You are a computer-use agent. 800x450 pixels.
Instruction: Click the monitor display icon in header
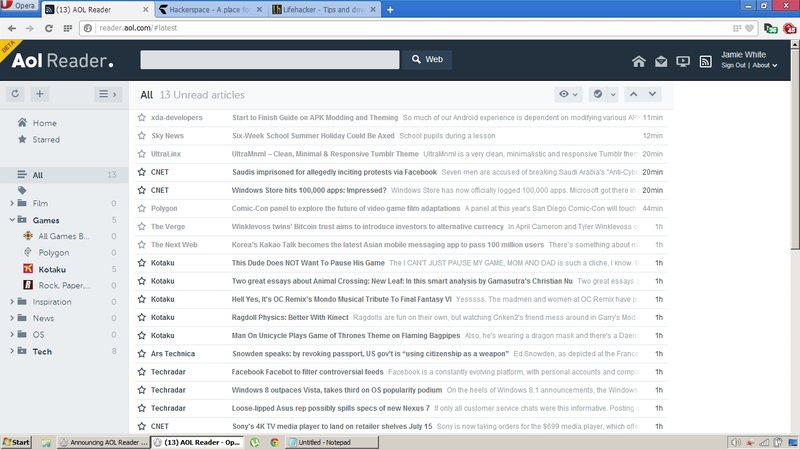tap(683, 62)
